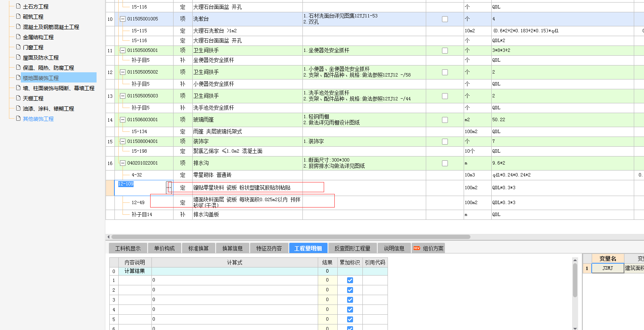Collapse item 011508004001 装饰字
Viewport: 644px width, 330px height.
(123, 141)
